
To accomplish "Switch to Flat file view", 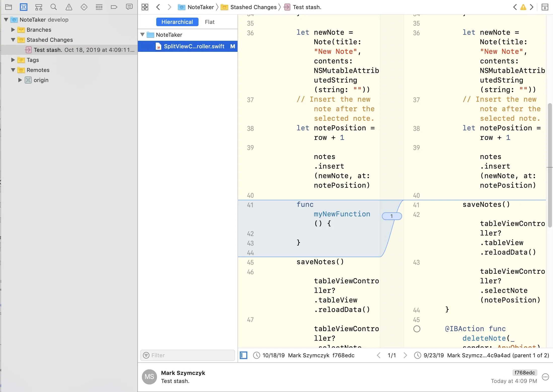I will pyautogui.click(x=209, y=22).
